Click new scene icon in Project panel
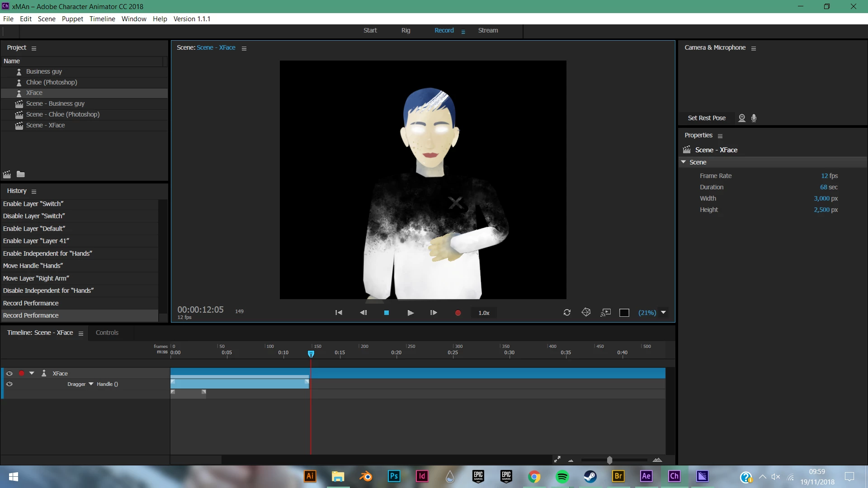The height and width of the screenshot is (488, 868). coord(7,174)
